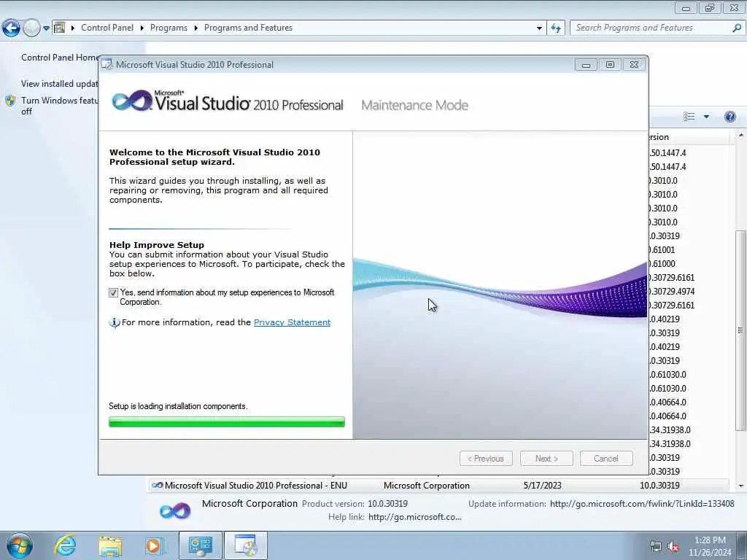747x560 pixels.
Task: Click the info icon beside Privacy Statement
Action: tap(115, 323)
